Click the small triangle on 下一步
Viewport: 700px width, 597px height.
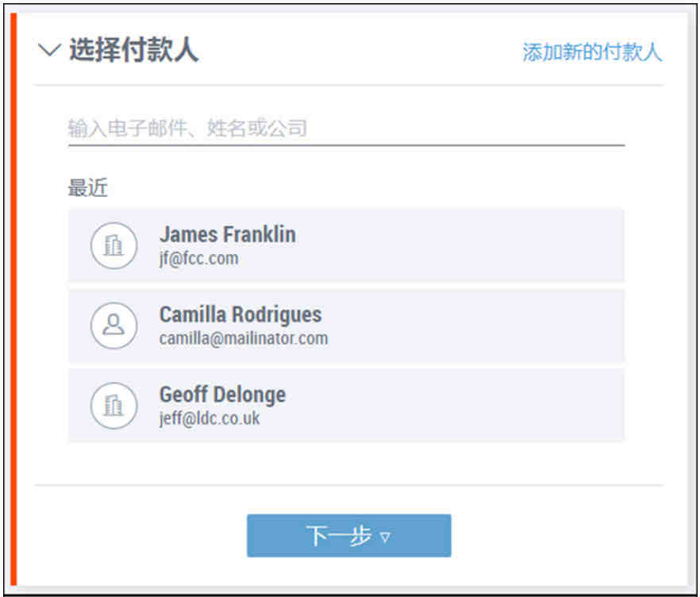(385, 537)
